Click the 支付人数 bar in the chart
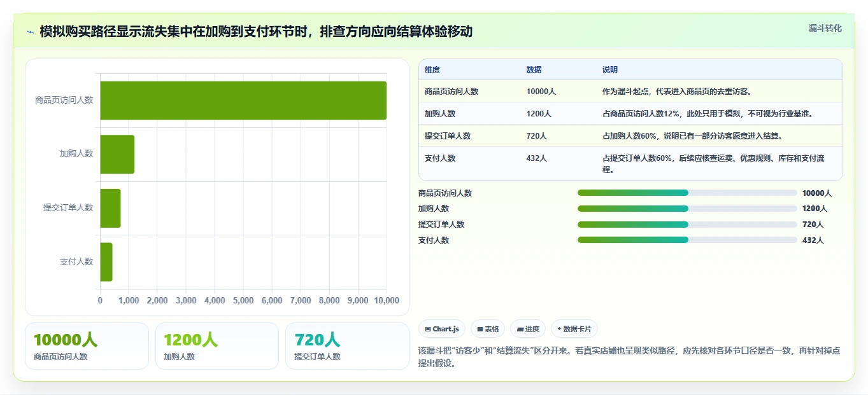Screen dimensions: 868x395 [106, 261]
